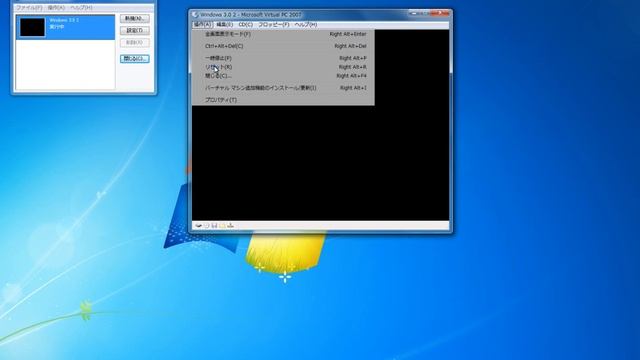The width and height of the screenshot is (640, 360).
Task: Choose リセット(R) menu entry
Action: [x=283, y=67]
